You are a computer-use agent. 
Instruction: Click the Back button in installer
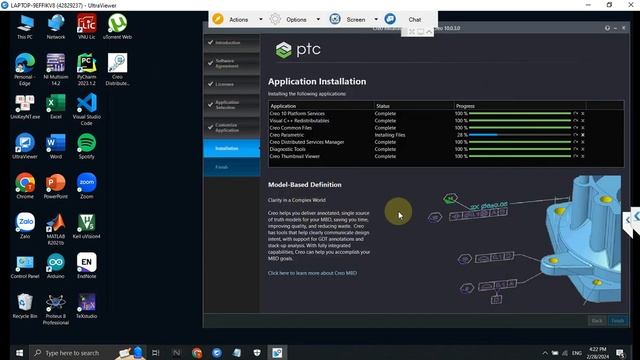597,320
